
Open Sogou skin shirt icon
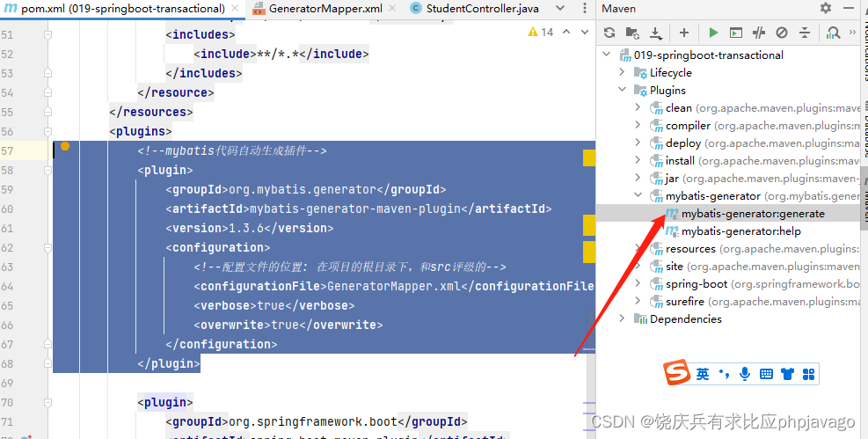tap(787, 374)
